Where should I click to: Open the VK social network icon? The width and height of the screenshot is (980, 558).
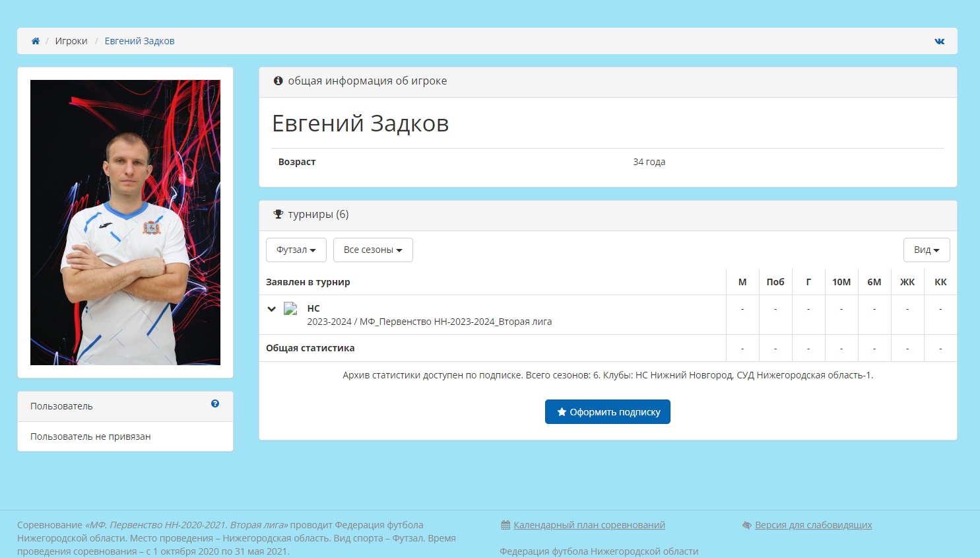click(x=939, y=41)
